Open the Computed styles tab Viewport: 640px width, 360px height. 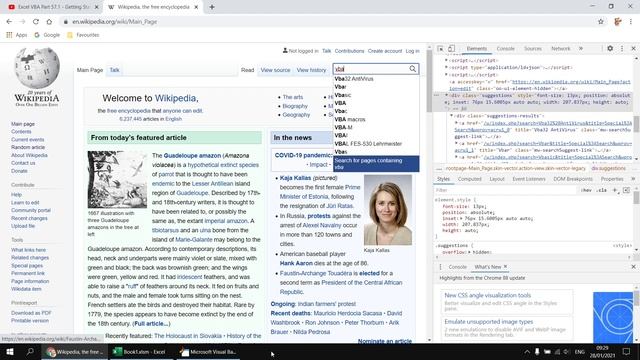[469, 179]
